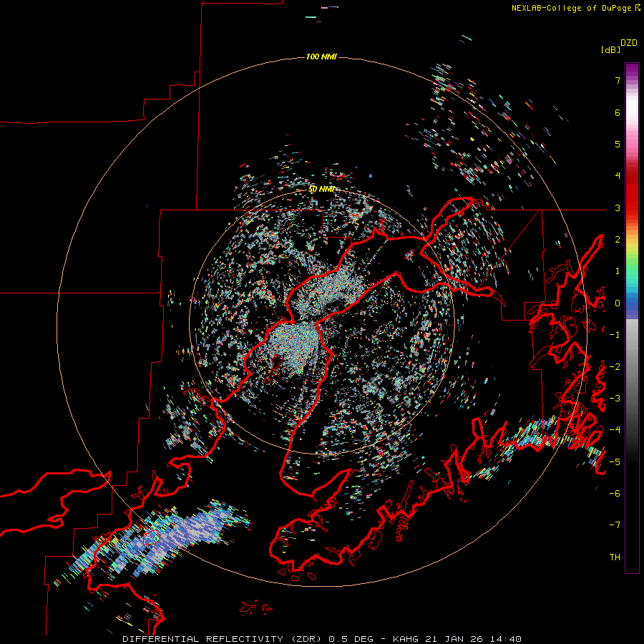This screenshot has height=644, width=644.
Task: Click the -3 value on the ZDR scale
Action: click(615, 399)
